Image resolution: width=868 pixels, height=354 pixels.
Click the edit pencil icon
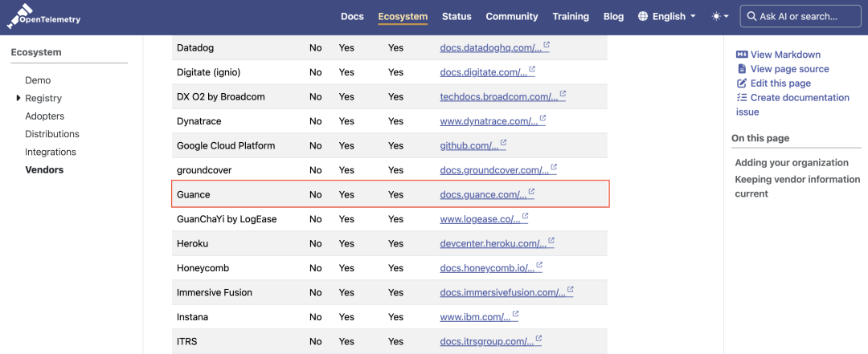coord(742,83)
